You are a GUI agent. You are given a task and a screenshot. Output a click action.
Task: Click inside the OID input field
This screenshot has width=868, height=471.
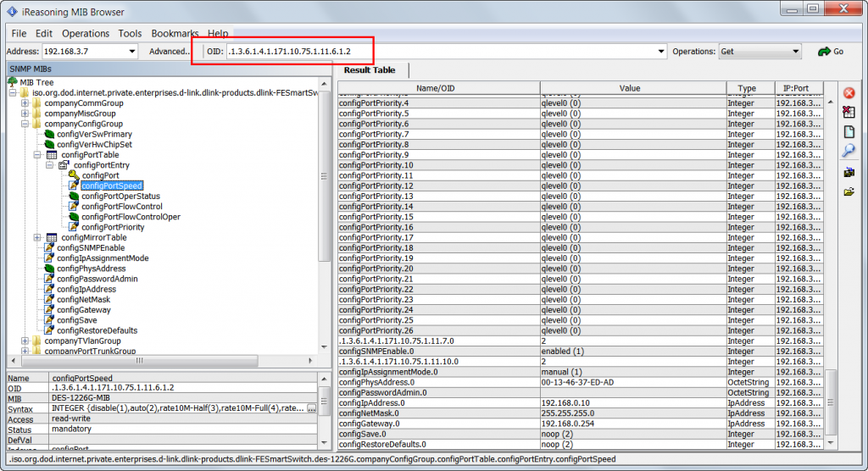click(x=440, y=52)
